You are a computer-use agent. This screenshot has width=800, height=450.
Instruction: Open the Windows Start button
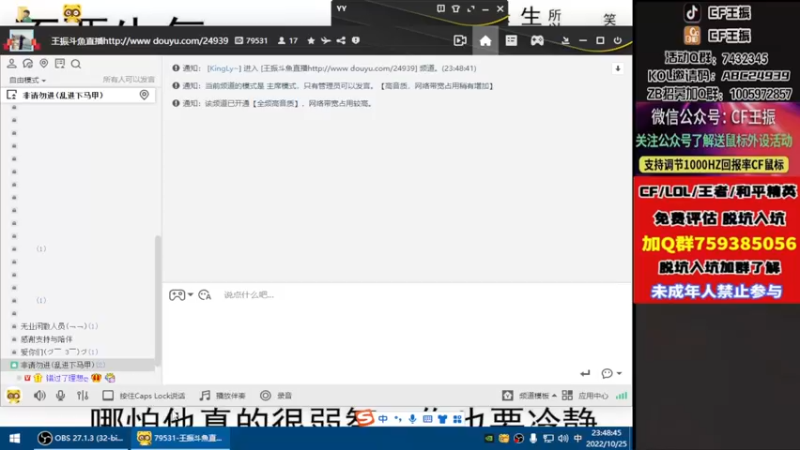coord(15,438)
